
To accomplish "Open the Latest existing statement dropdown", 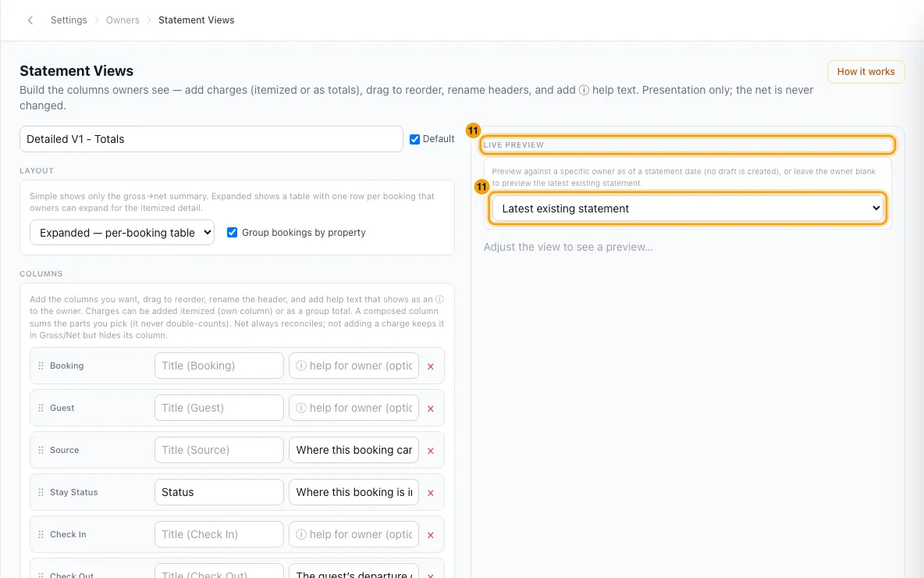I will pyautogui.click(x=688, y=209).
